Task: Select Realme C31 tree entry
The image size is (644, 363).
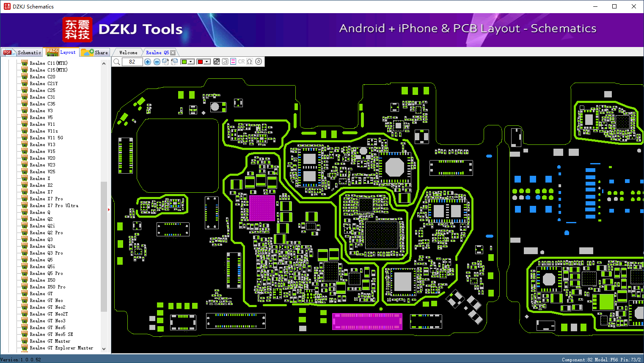Action: coord(42,97)
